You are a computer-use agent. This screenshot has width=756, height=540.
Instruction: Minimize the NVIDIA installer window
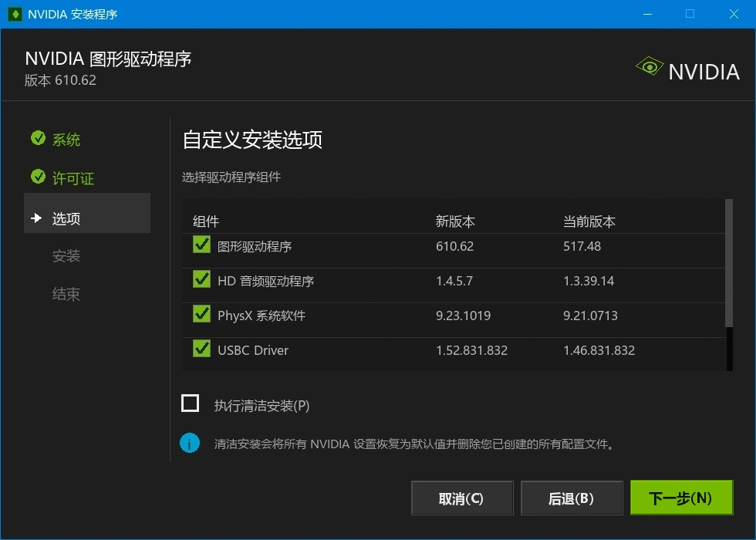click(647, 14)
